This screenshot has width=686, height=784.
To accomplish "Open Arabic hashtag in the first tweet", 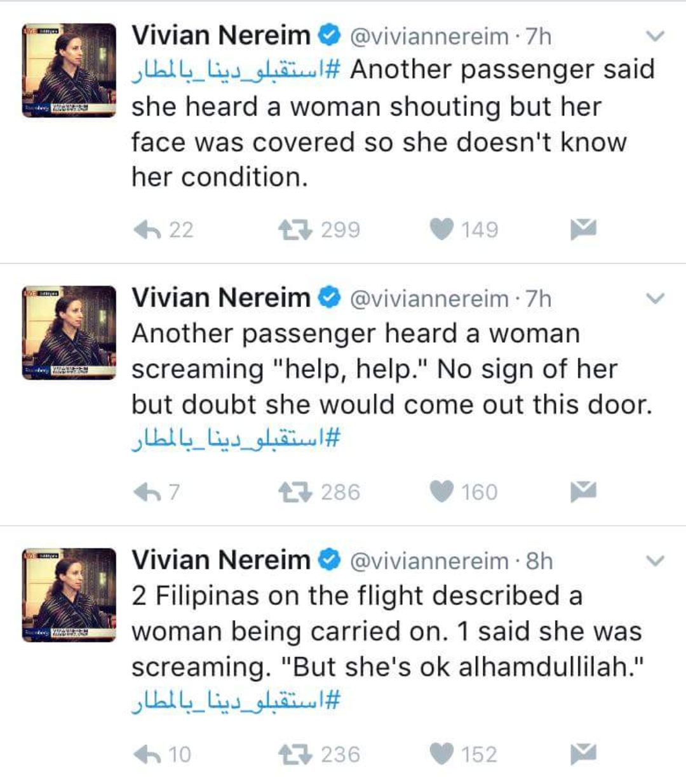I will [x=236, y=71].
